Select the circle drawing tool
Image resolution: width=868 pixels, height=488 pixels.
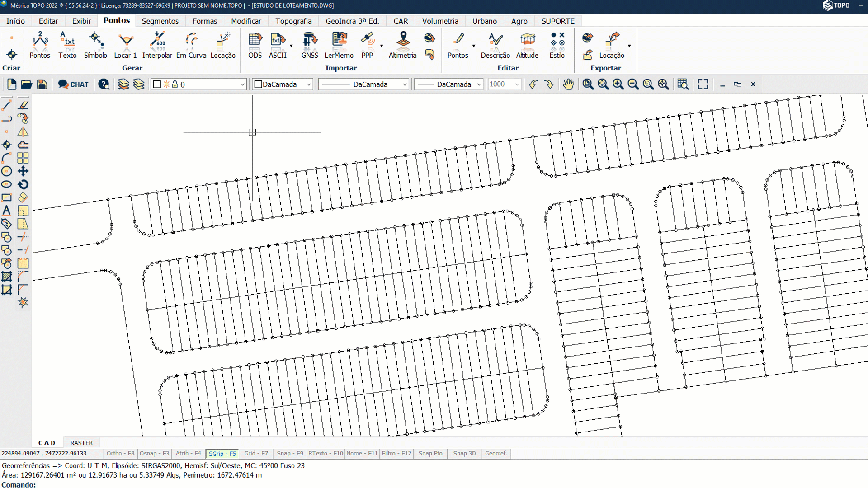point(7,171)
